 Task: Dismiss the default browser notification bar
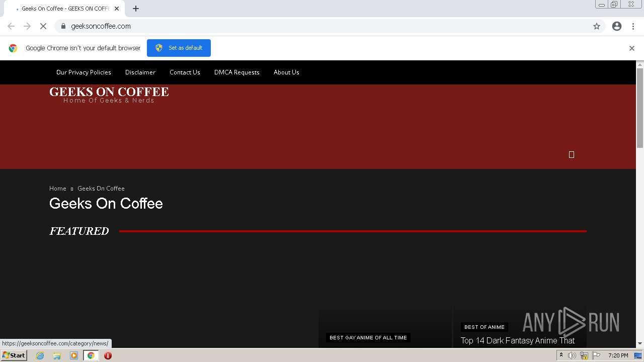coord(632,48)
